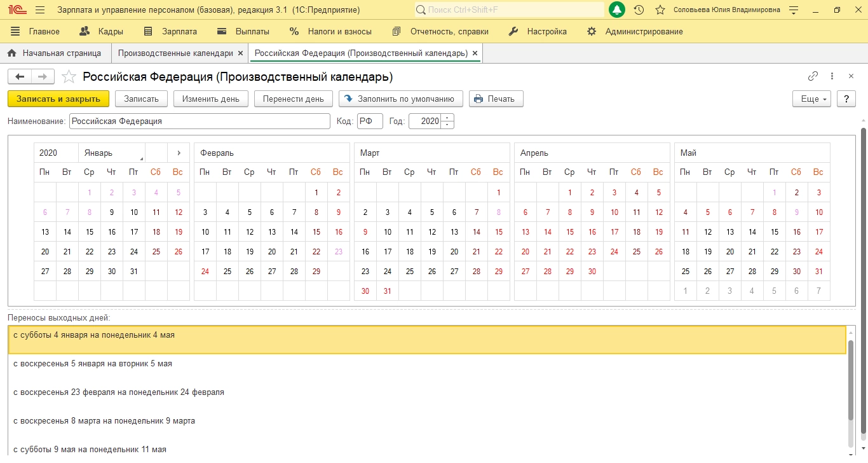Viewport: 868px width, 463px height.
Task: Close the Производственные календари tab
Action: click(240, 53)
